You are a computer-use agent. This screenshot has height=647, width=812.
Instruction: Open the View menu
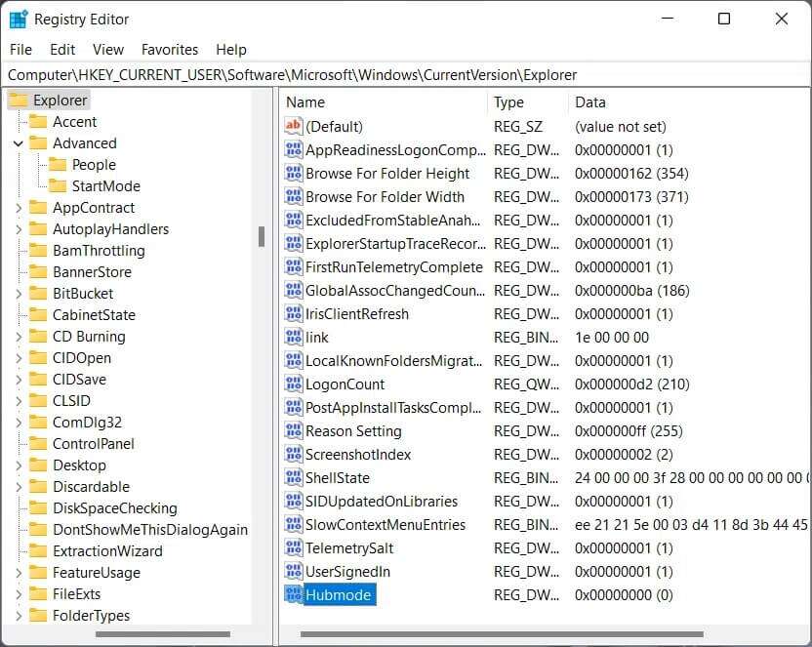point(107,50)
